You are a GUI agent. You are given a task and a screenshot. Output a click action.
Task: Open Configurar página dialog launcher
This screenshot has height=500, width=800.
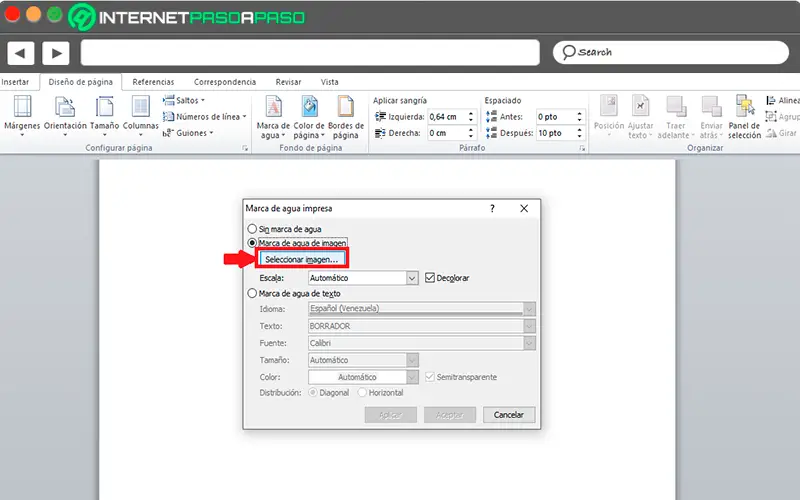point(245,148)
